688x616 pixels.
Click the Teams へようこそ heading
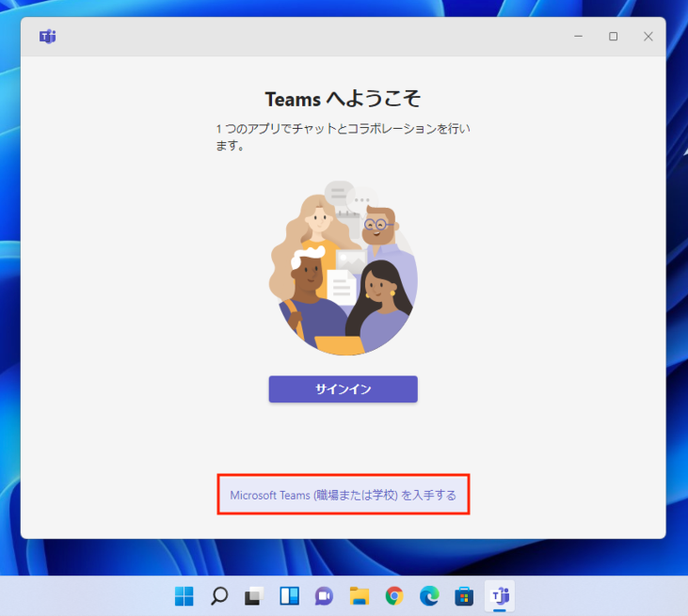pyautogui.click(x=344, y=99)
